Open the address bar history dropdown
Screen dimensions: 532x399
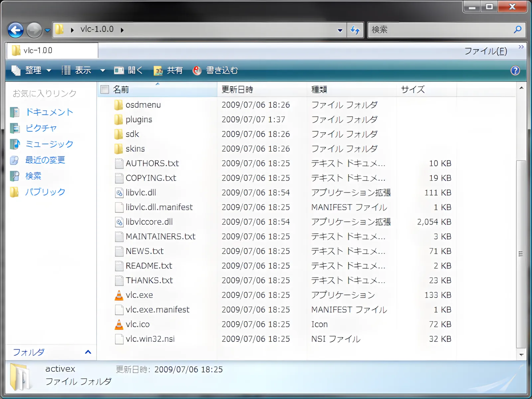[340, 30]
